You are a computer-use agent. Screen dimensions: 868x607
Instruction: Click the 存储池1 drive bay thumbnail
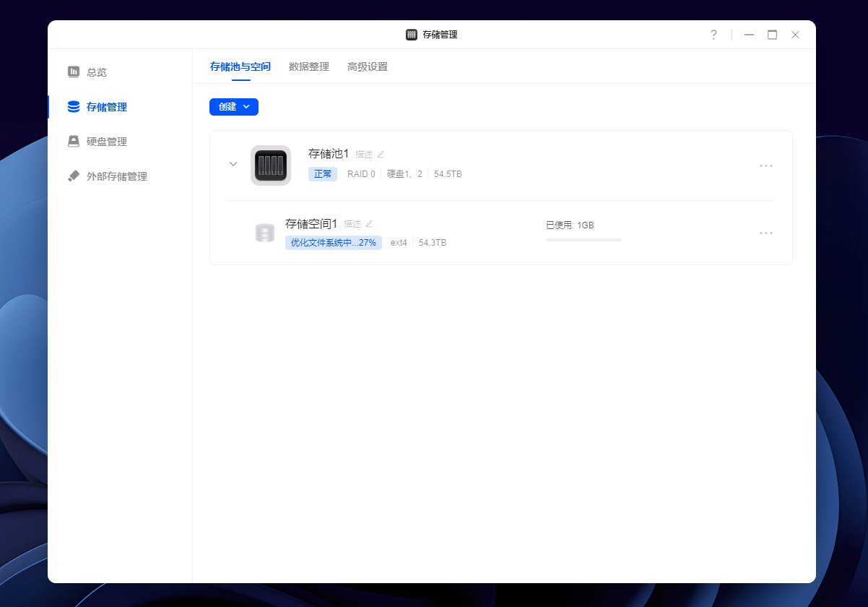[x=271, y=165]
